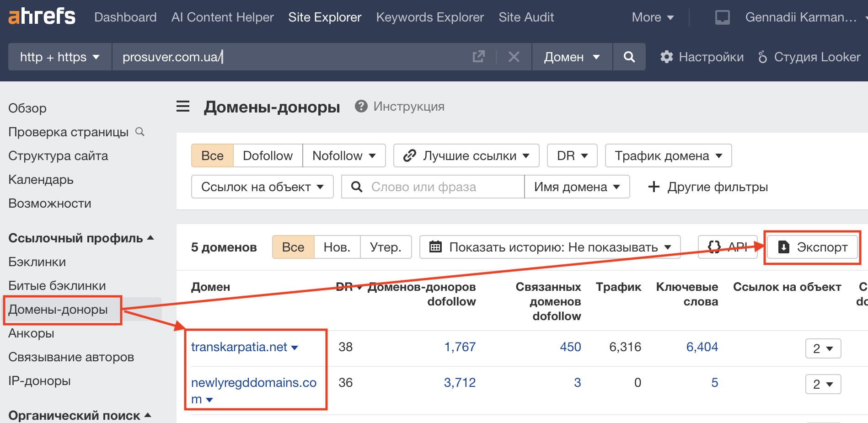Open the DR filter dropdown
868x423 pixels.
[x=572, y=155]
